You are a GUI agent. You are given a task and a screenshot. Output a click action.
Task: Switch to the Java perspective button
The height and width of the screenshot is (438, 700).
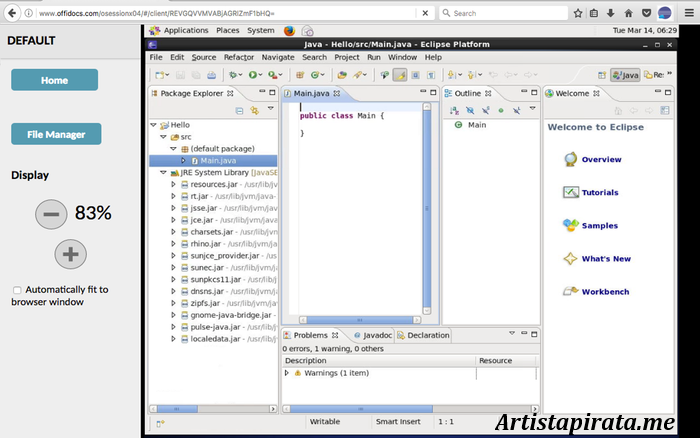tap(625, 75)
